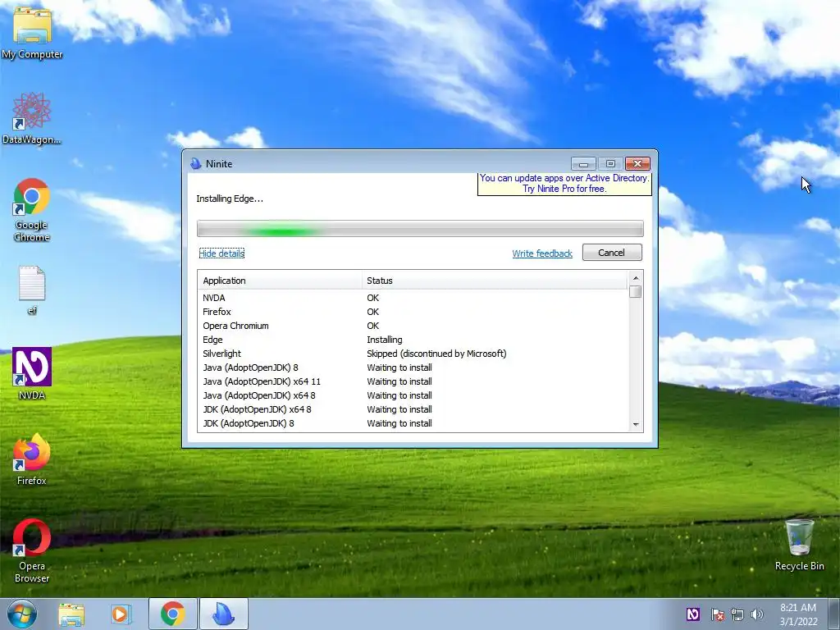This screenshot has width=840, height=630.
Task: Open the Write feedback link
Action: coord(542,253)
